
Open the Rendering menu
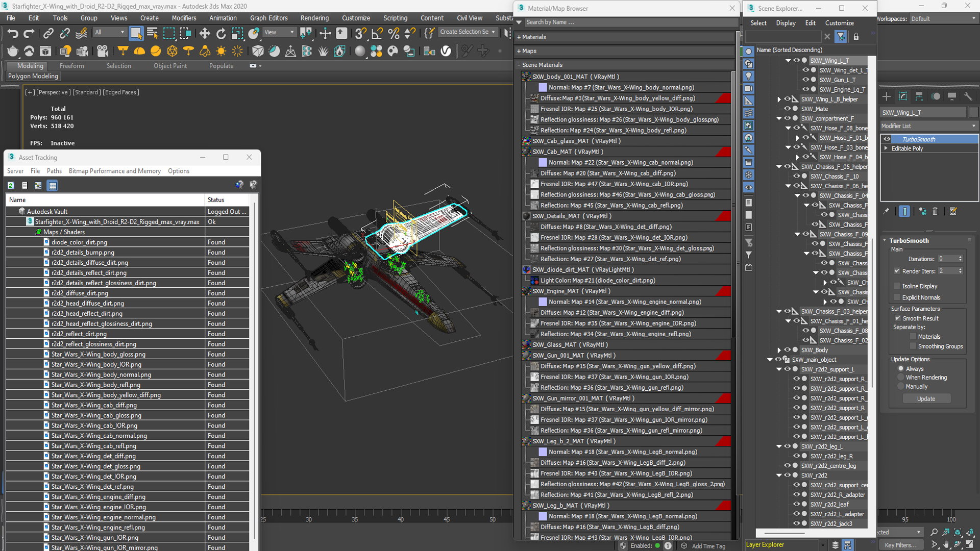[x=314, y=18]
